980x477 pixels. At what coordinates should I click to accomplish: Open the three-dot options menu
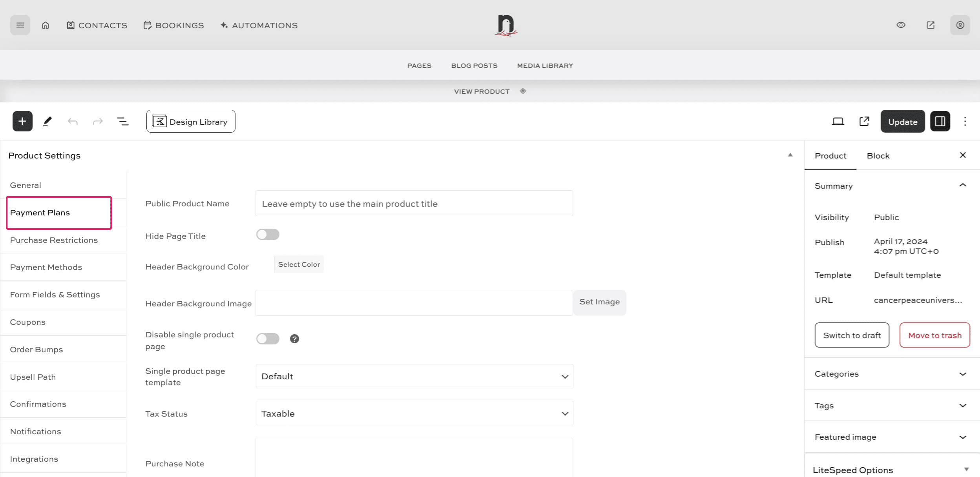point(965,122)
